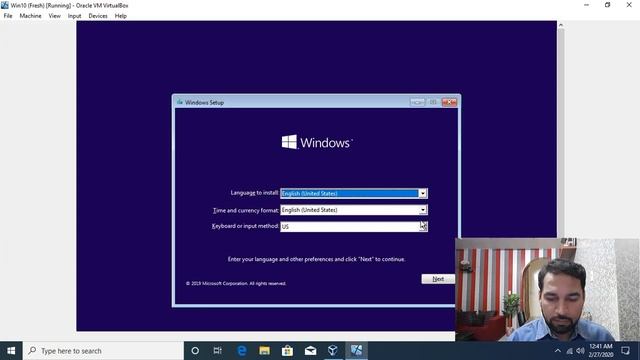Open the Windows Start menu

(11, 351)
